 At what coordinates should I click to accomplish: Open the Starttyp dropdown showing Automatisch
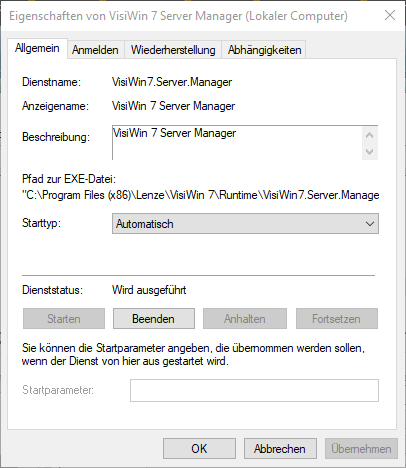click(245, 224)
